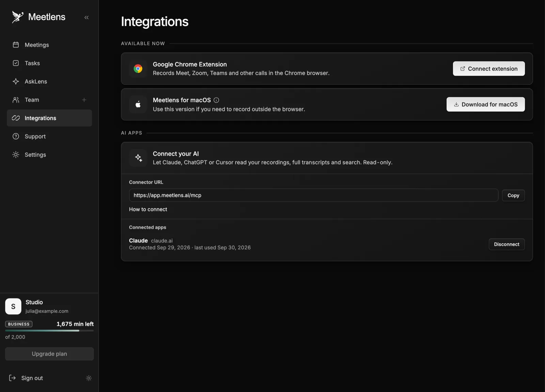Image resolution: width=545 pixels, height=392 pixels.
Task: Show info for Meetlens for macOS
Action: 216,100
